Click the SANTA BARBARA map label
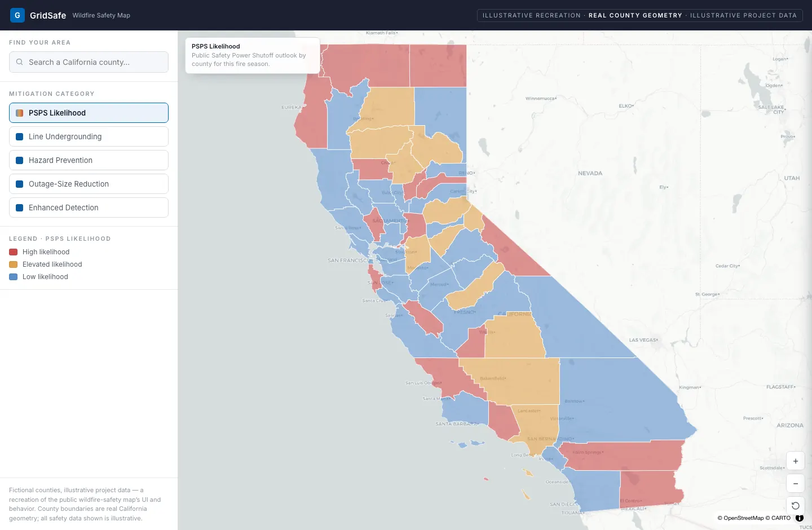Viewport: 812px width, 530px height. pyautogui.click(x=456, y=424)
